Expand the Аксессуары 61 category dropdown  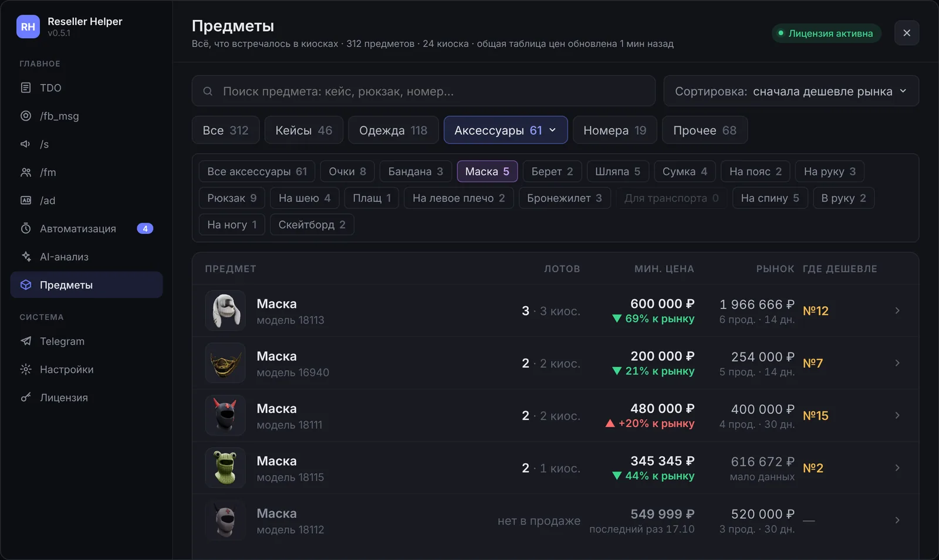tap(505, 130)
